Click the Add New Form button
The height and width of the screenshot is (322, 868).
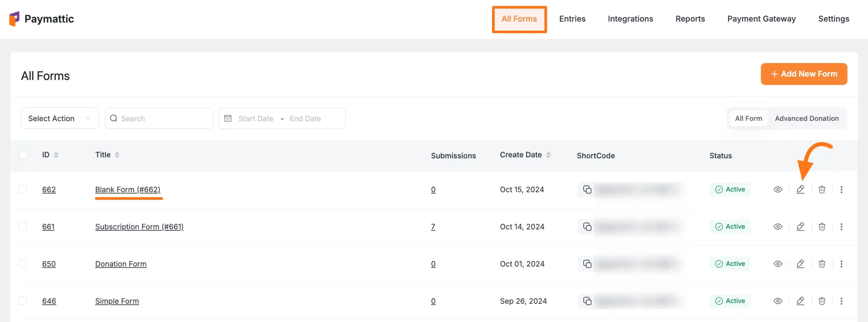click(804, 74)
